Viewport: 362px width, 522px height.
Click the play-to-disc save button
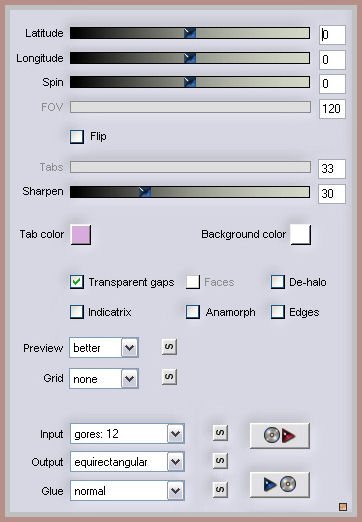coord(280,484)
